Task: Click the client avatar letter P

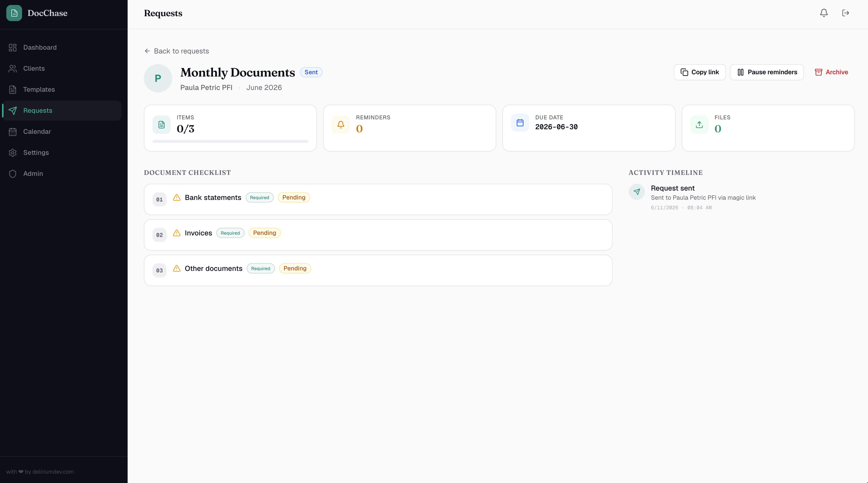Action: click(158, 78)
